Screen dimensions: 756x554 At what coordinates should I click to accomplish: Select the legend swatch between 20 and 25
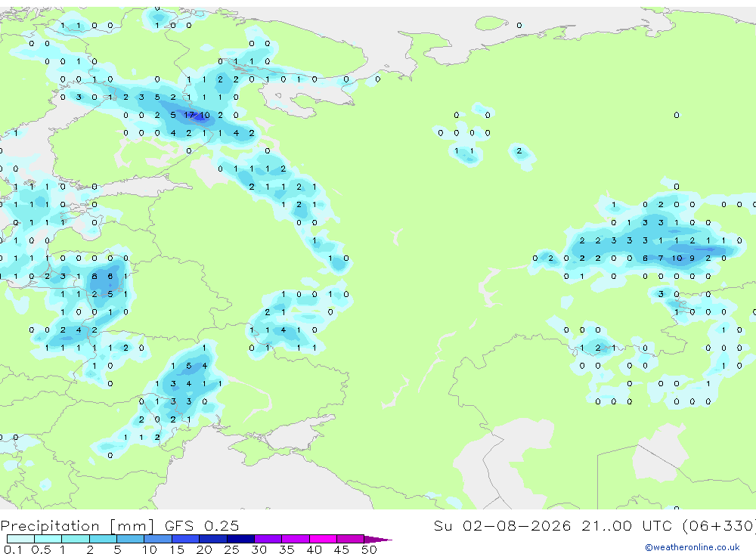click(x=213, y=539)
